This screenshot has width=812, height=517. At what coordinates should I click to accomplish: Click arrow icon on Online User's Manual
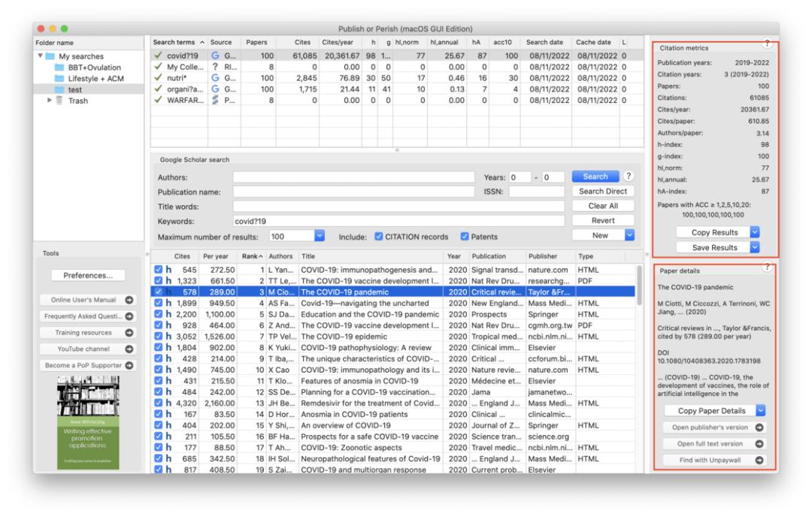click(129, 300)
